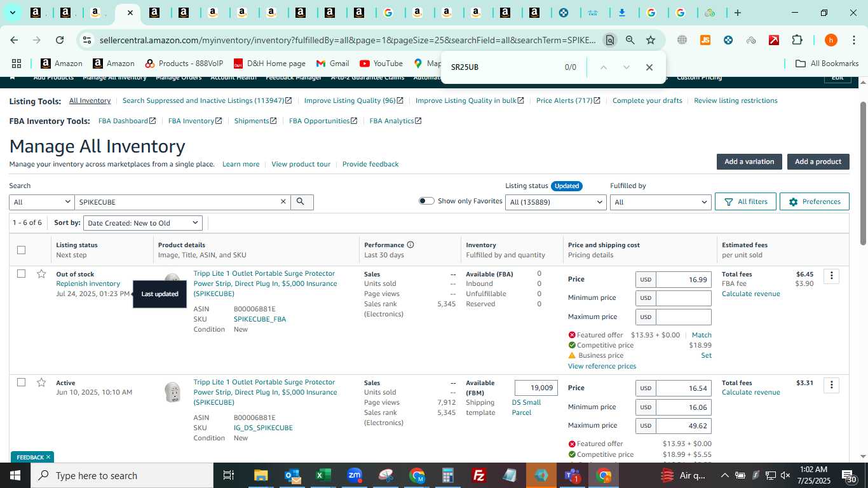
Task: Open Zoom from the taskbar
Action: 355,475
